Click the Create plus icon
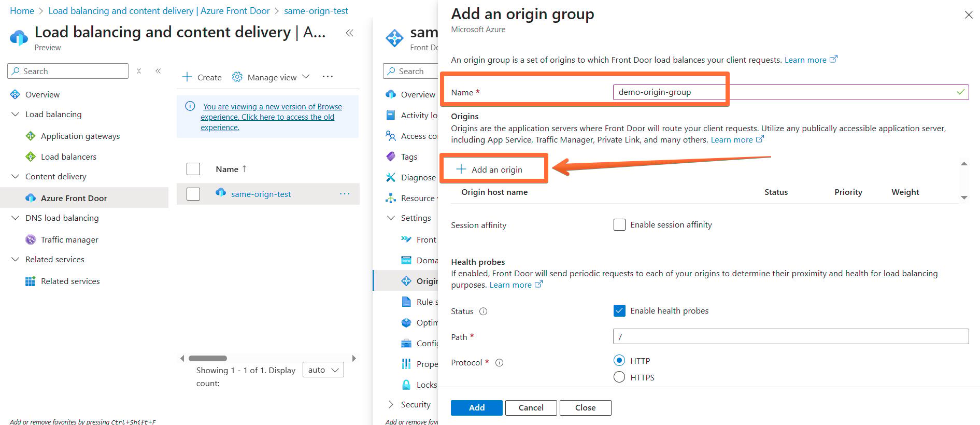980x425 pixels. click(187, 77)
